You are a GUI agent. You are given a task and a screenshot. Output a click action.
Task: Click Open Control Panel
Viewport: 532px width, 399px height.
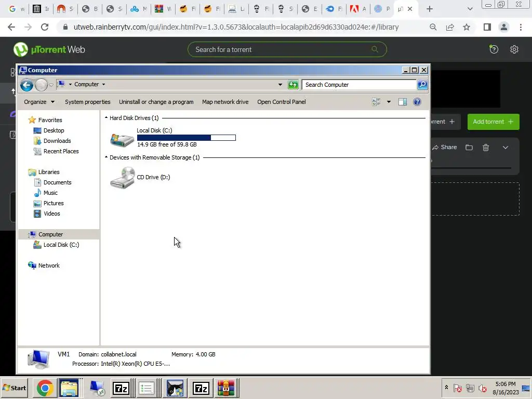[281, 102]
